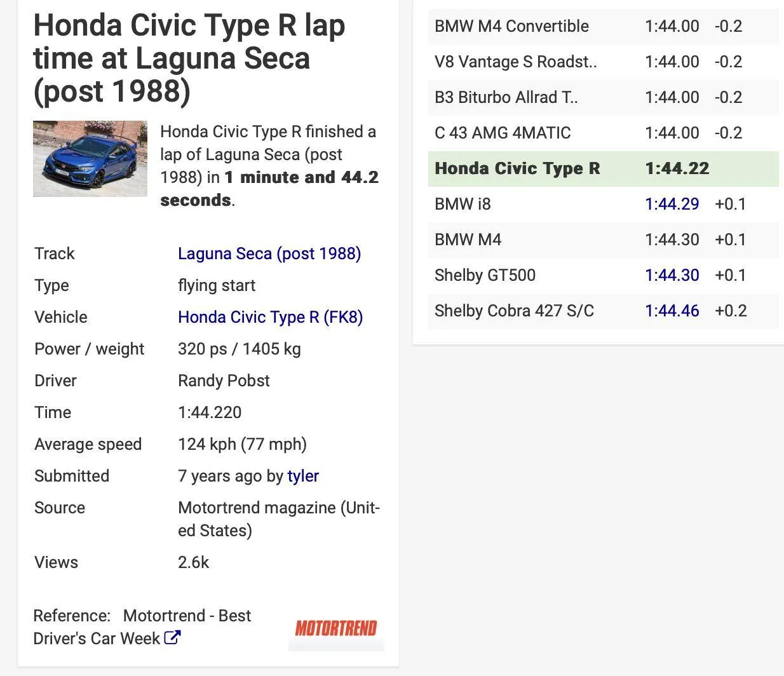Open the Honda Civic Type R (FK8) vehicle link
The image size is (784, 676).
271,317
